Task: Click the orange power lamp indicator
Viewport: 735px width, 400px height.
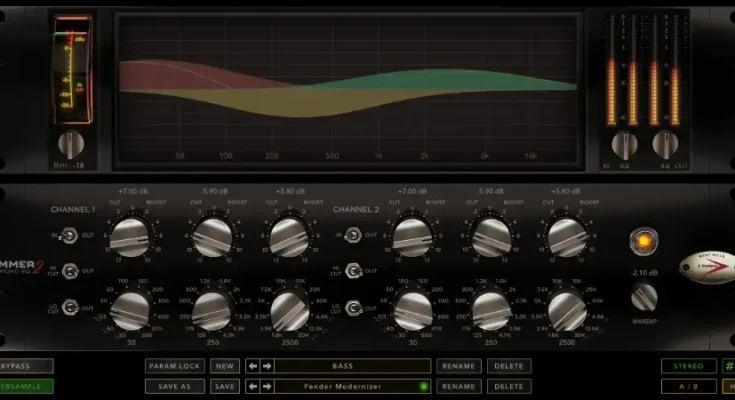Action: [643, 240]
